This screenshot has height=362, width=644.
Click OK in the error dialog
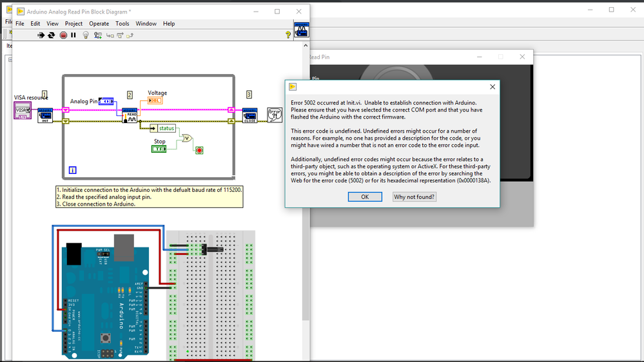365,197
